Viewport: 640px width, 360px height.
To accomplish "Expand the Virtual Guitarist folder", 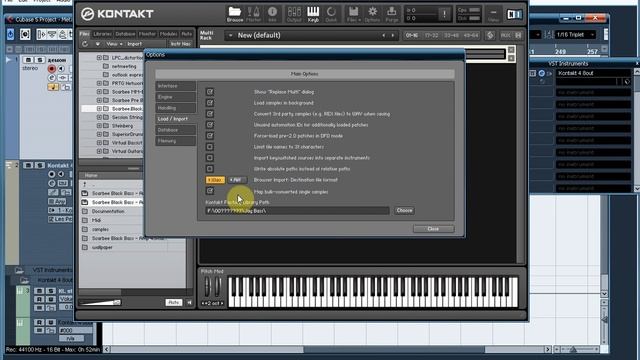I will point(99,151).
